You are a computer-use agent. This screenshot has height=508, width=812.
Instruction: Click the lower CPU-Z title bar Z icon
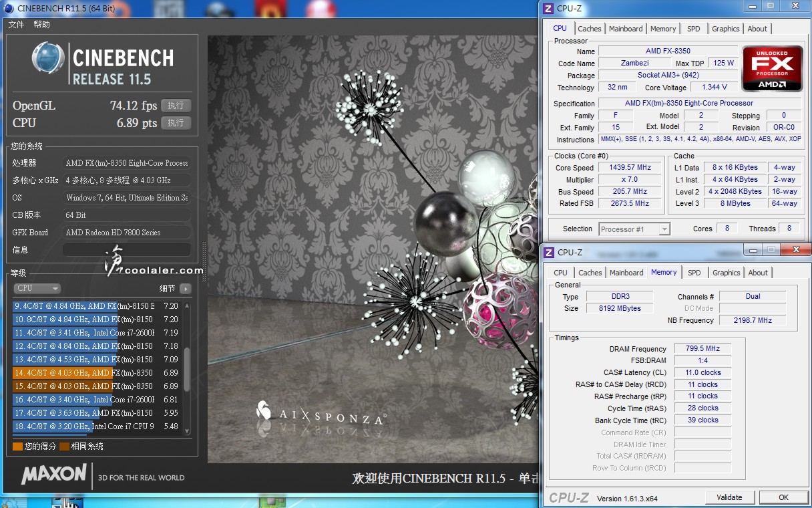coord(548,252)
